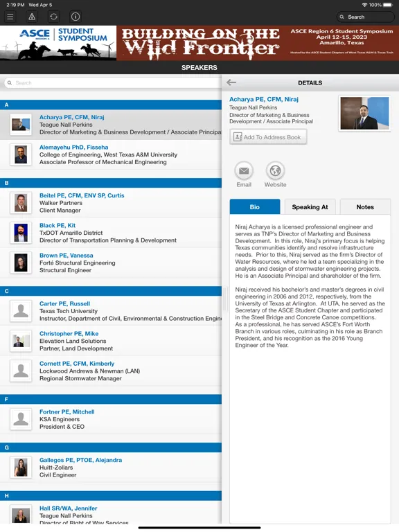This screenshot has height=532, width=399.
Task: Tap "Huitt-Zollars" text
Action: tap(56, 468)
